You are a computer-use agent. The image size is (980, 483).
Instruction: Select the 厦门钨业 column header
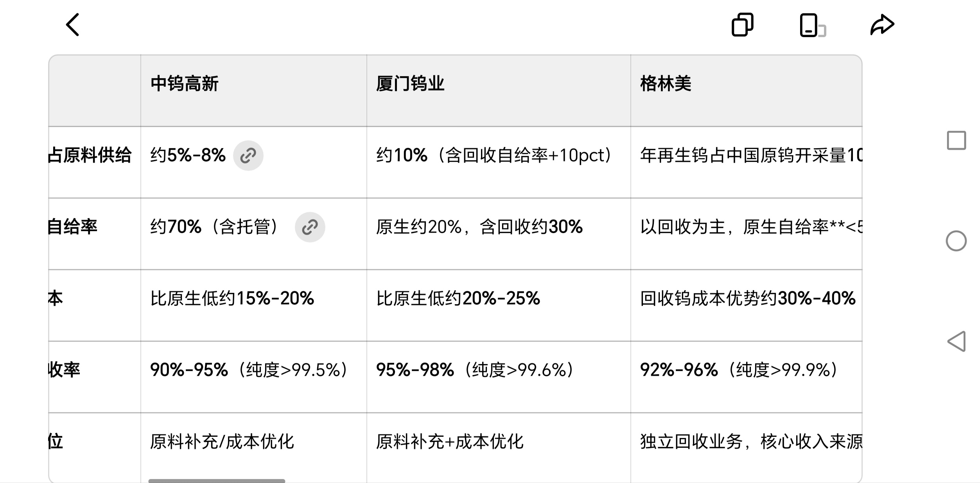coord(410,84)
